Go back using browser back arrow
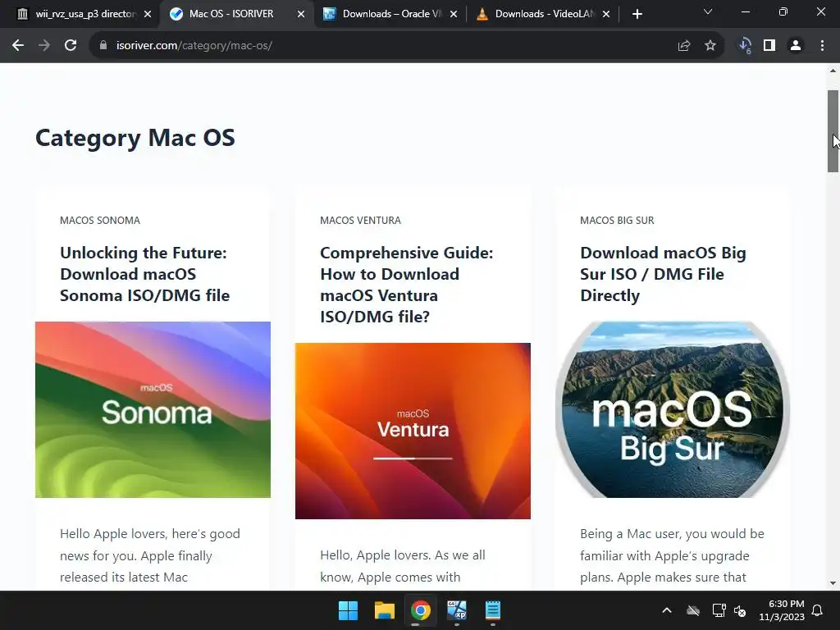Screen dimensions: 840x630 click(18, 46)
